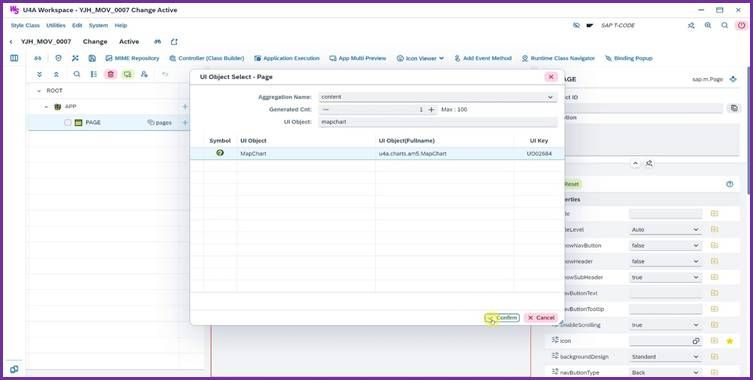Click Application Execution button

(x=287, y=58)
